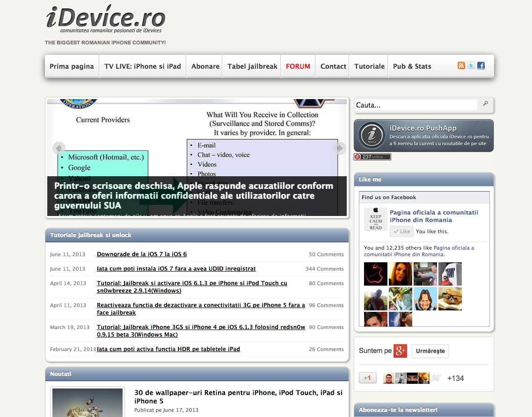Screen dimensions: 532x417
Task: Open '30 de wallpaper-uri Retina' article title
Action: tap(238, 396)
